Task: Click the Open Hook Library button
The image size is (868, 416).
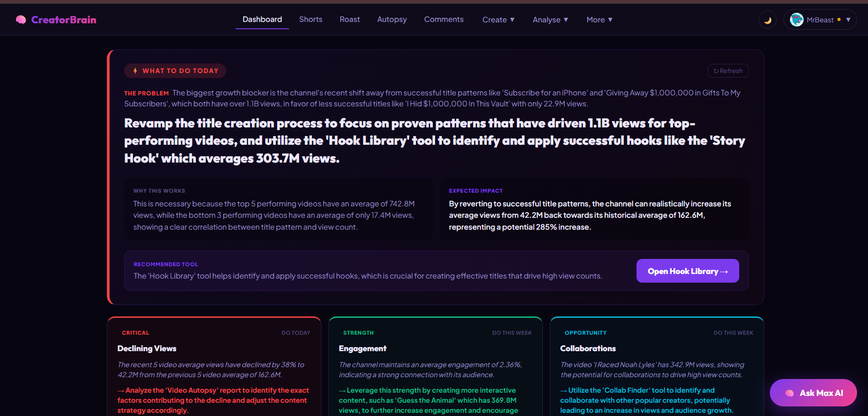Action: [687, 271]
